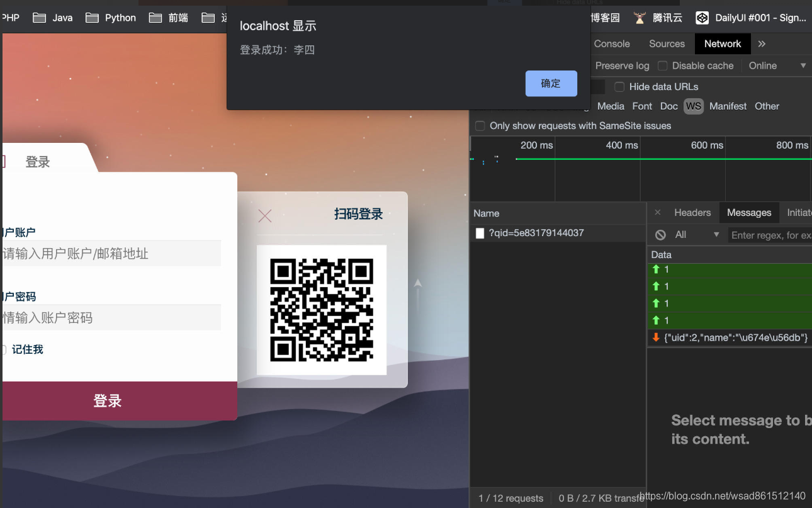The height and width of the screenshot is (508, 812).
Task: Filter requests by Doc type
Action: (x=668, y=106)
